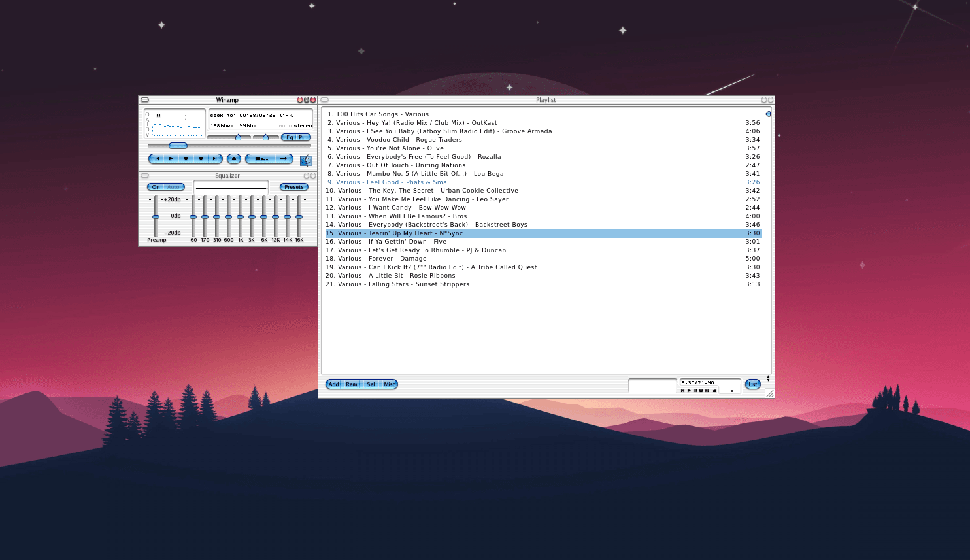Select track 15 Tearin' Up My Heart
This screenshot has width=970, height=560.
click(543, 233)
